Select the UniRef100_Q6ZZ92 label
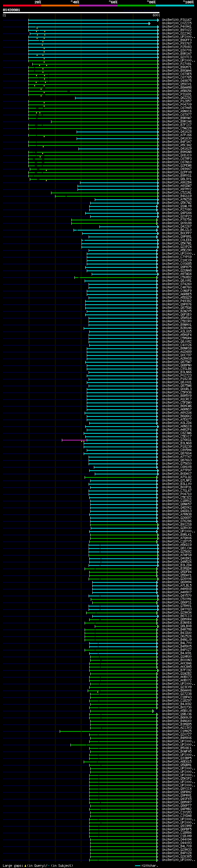Screen dimensions: 197x868 coord(176,98)
